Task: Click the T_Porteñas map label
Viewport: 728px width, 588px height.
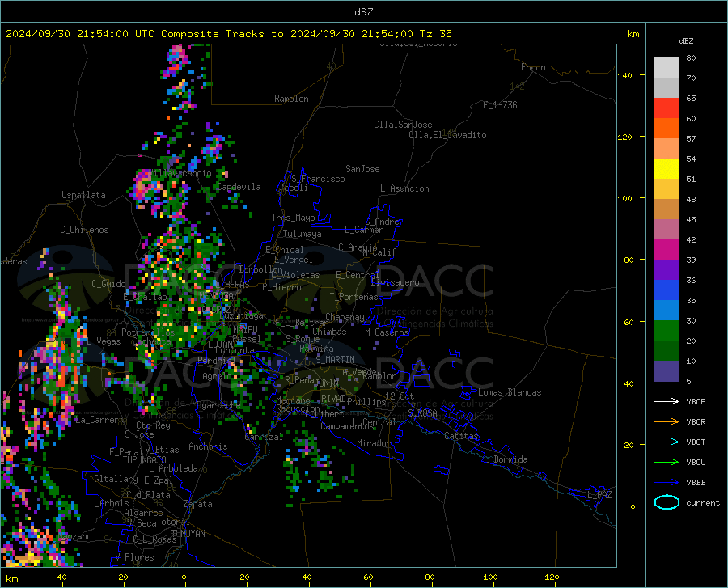Action: click(x=353, y=297)
